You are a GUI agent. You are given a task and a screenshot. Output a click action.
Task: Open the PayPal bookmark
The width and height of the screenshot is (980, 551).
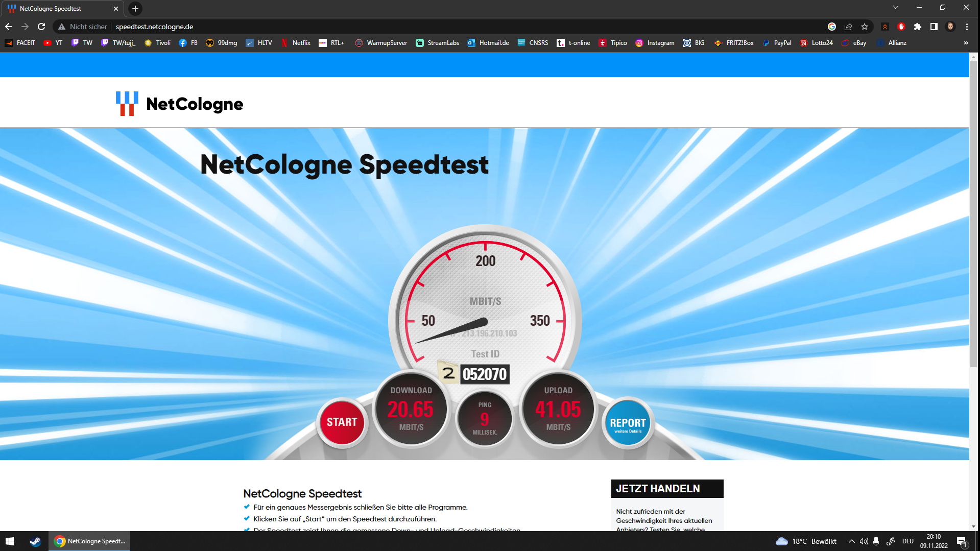pyautogui.click(x=777, y=43)
